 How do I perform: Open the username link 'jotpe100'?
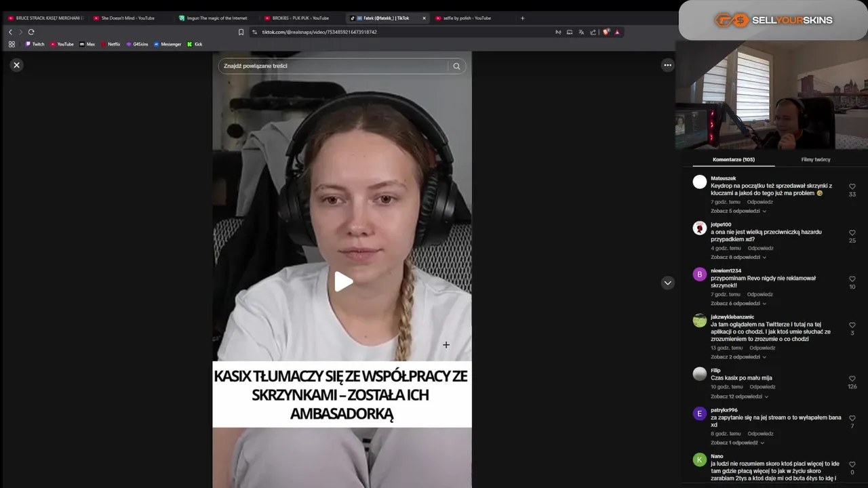(721, 224)
